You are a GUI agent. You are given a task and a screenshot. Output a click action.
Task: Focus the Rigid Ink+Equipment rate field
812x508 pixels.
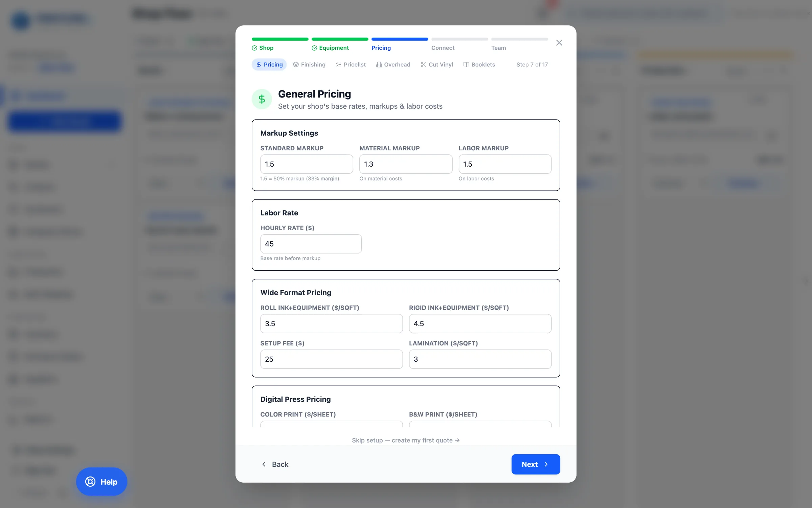(x=480, y=323)
